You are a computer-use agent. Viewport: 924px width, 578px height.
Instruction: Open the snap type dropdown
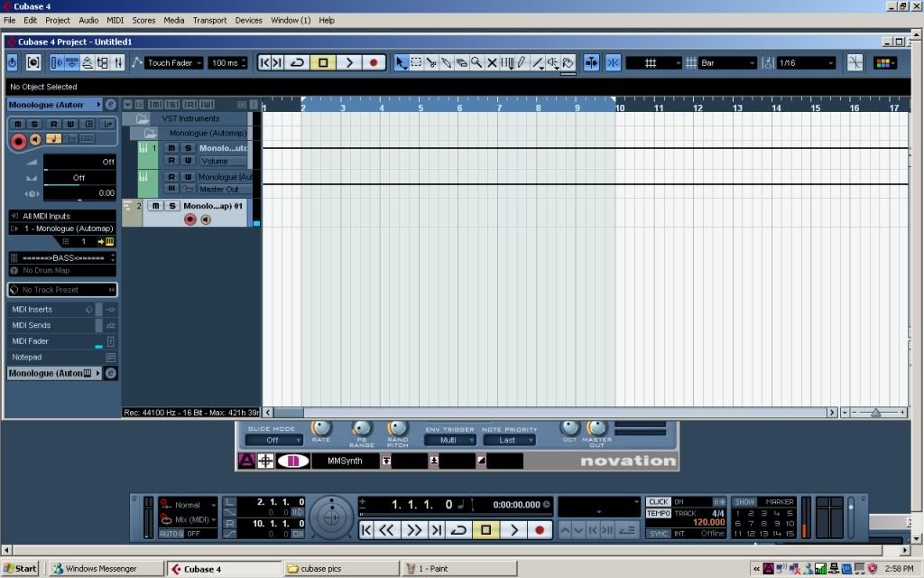[653, 62]
